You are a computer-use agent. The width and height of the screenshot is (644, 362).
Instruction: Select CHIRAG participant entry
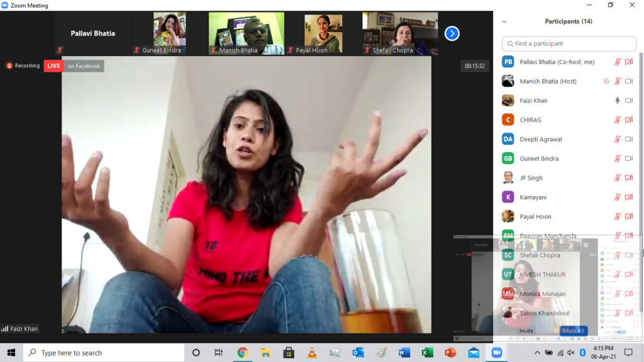click(x=569, y=120)
